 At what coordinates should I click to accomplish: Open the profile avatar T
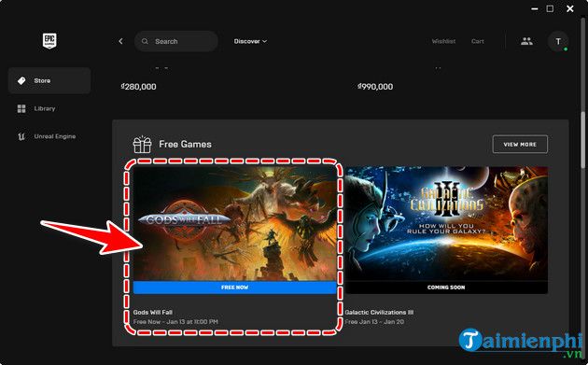[x=558, y=41]
